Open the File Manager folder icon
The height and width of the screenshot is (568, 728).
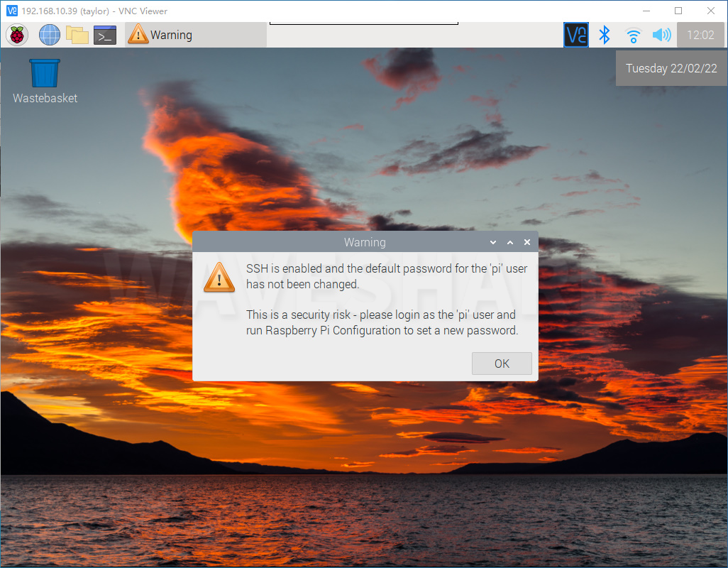77,35
